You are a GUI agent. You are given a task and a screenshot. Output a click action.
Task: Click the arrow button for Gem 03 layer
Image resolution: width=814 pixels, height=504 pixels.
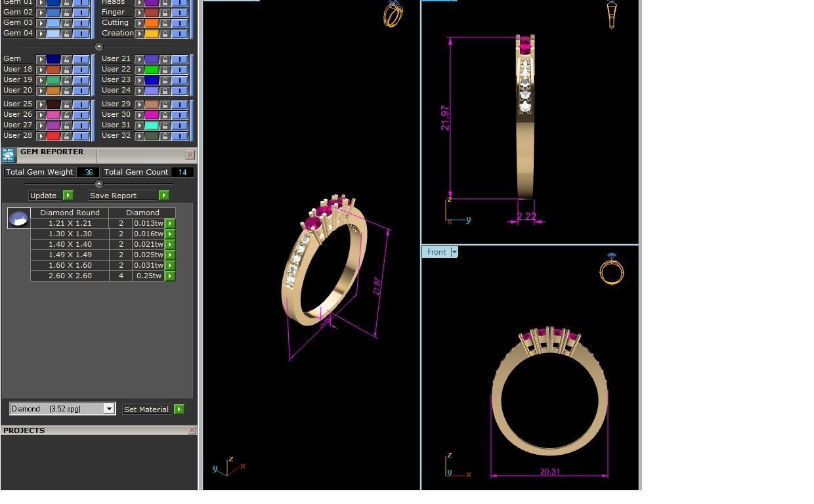pos(41,23)
